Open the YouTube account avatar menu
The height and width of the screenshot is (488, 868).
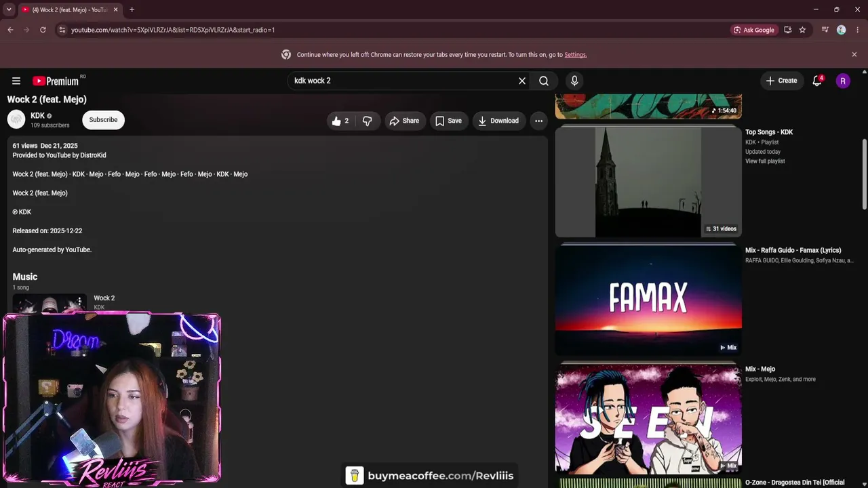point(843,81)
